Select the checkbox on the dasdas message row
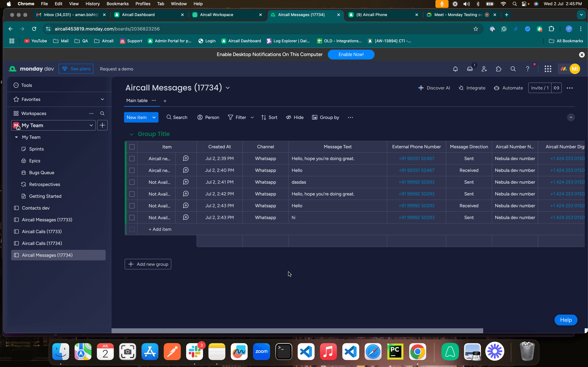 132,182
